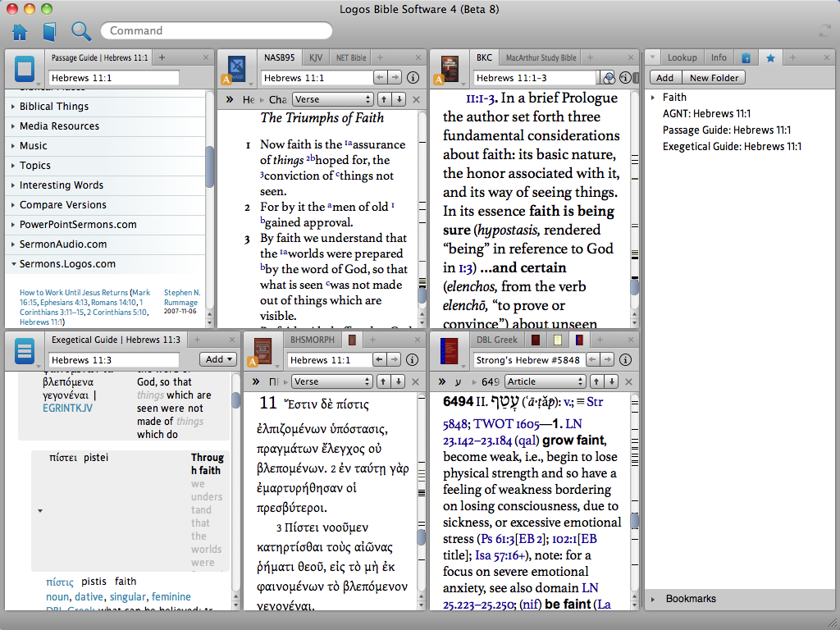
Task: Click the New Folder button
Action: 714,78
